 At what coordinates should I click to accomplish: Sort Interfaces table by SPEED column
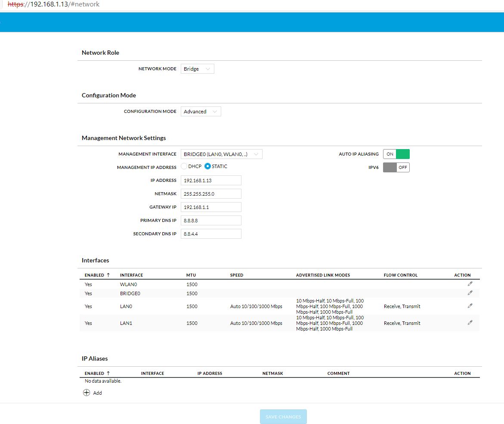pyautogui.click(x=237, y=275)
